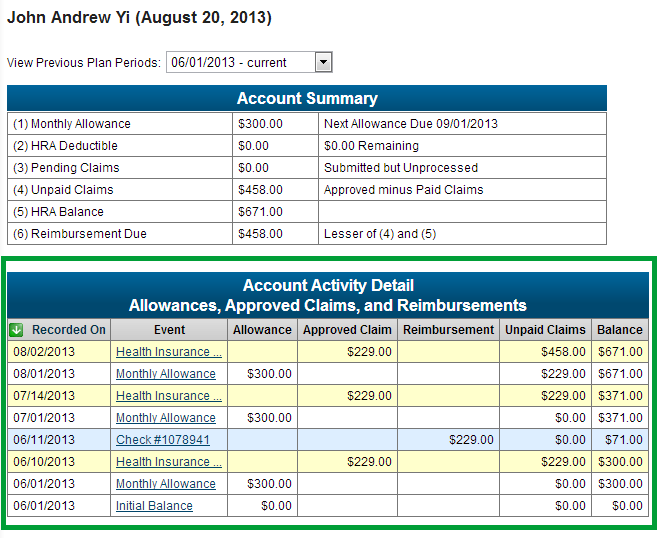Select the 06/11/2013 date cell
This screenshot has height=538, width=659.
tap(43, 440)
